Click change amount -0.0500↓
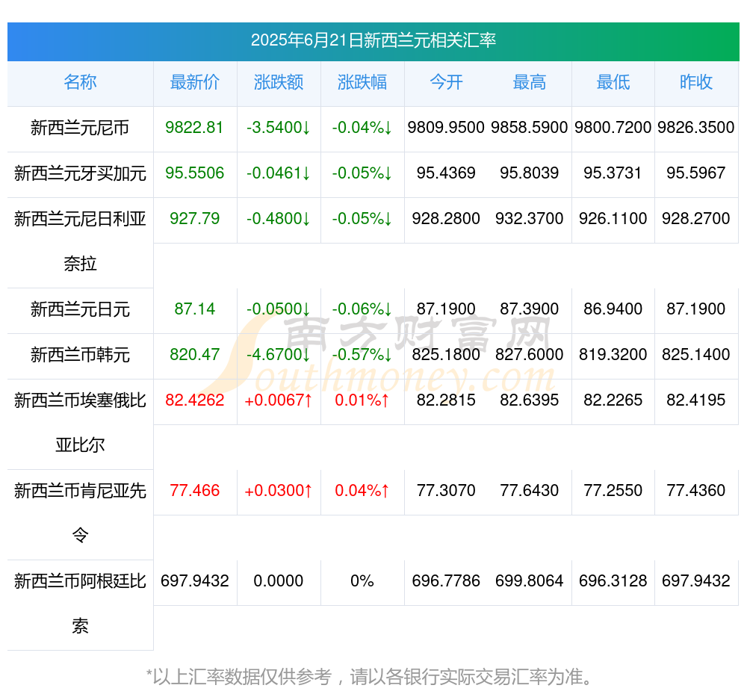 point(278,309)
